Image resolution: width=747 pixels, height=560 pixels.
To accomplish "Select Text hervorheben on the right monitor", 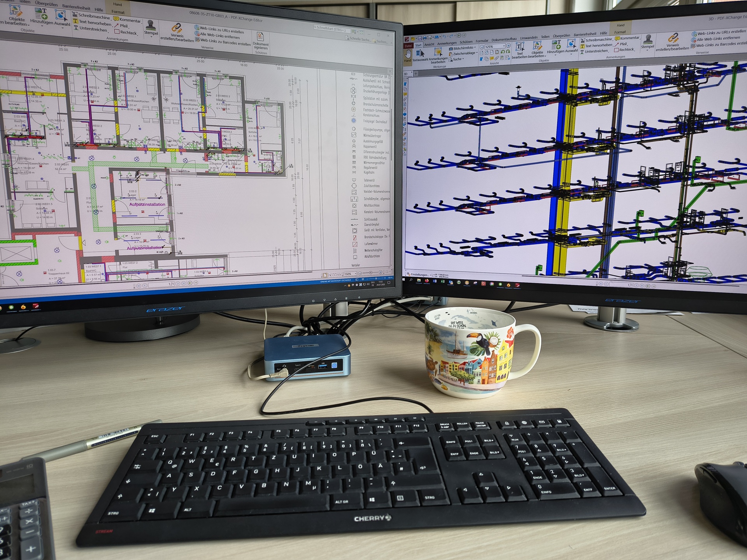I will point(596,45).
